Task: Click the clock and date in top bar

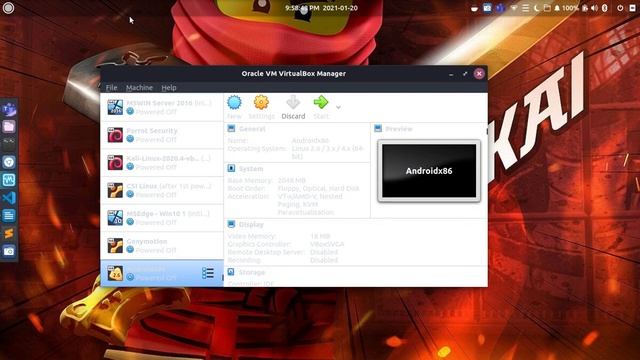Action: (x=321, y=8)
